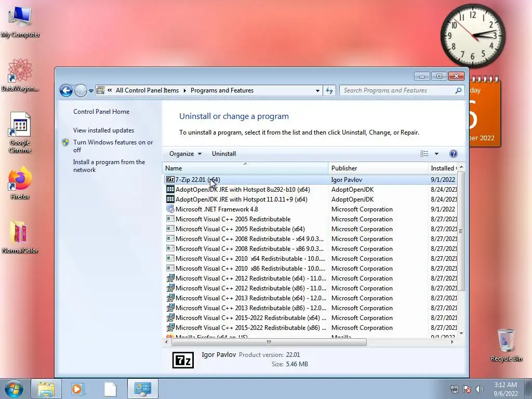Click the vertical scrollbar thumb
532x399 pixels.
point(461,231)
